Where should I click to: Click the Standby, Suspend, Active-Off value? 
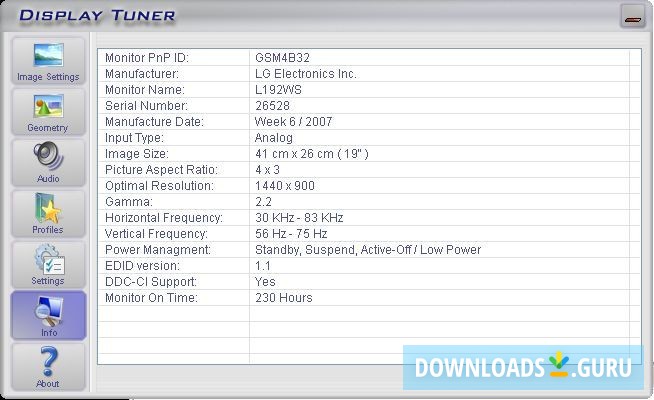point(368,250)
